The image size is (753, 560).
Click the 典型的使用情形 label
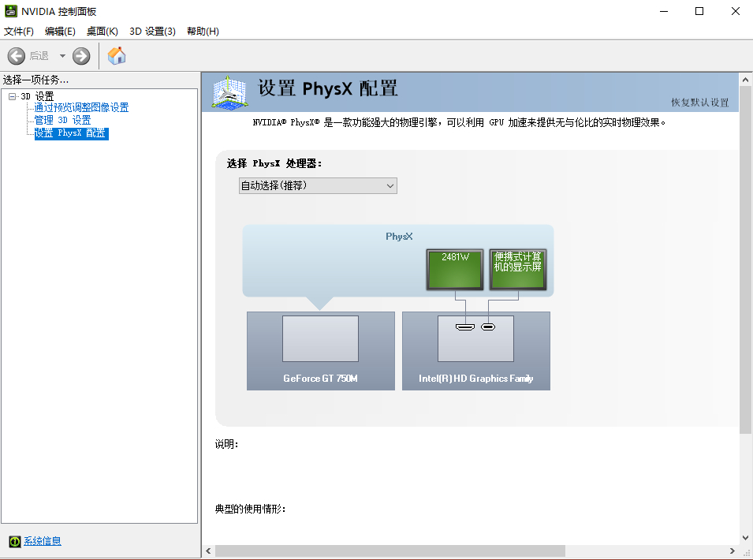[250, 509]
